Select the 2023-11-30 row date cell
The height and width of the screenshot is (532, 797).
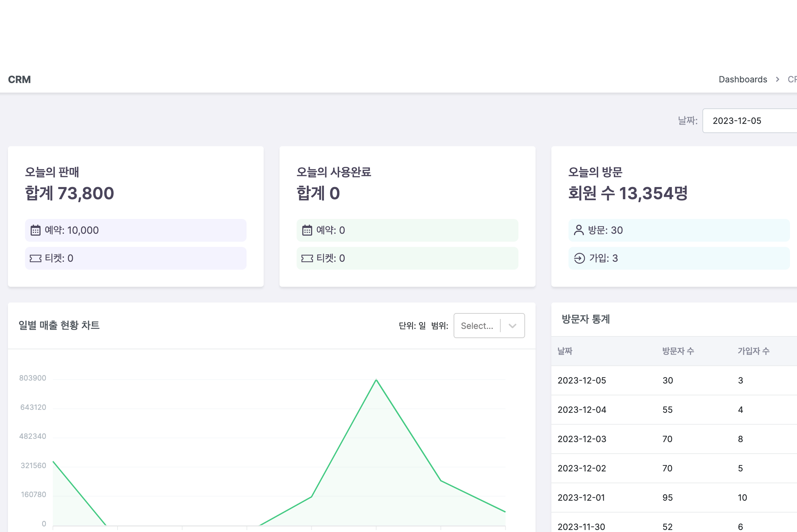[x=581, y=527]
